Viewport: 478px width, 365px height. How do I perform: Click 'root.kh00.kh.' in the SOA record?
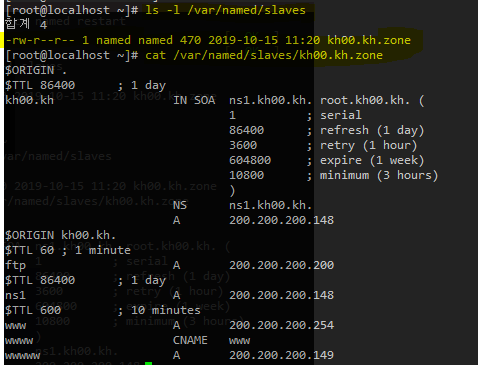tap(365, 100)
